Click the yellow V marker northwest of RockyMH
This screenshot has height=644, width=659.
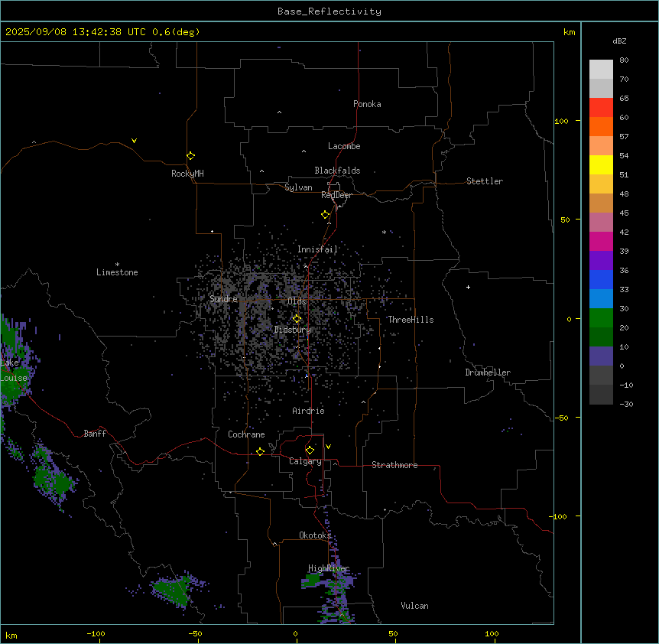[x=134, y=141]
